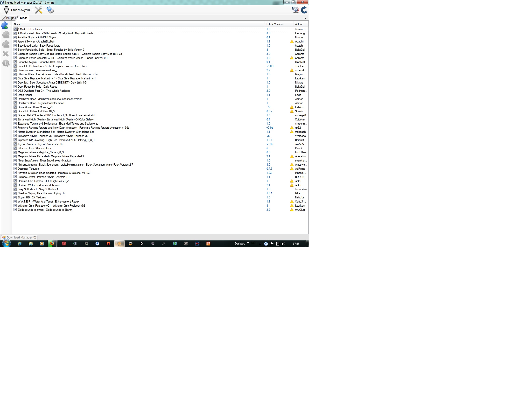Click the Deactivate Mod puzzle icon in the sidebar
The height and width of the screenshot is (399, 532).
(x=6, y=44)
